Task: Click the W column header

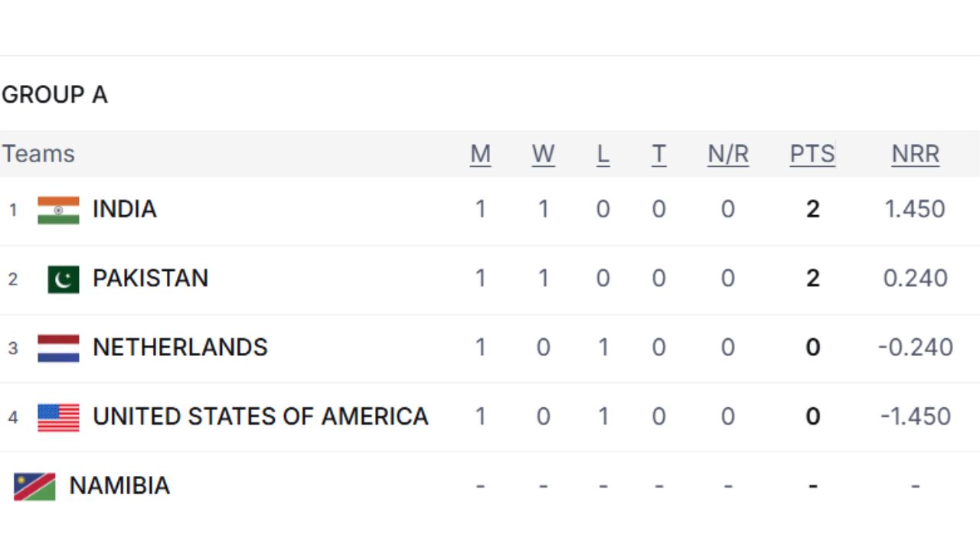Action: (x=544, y=154)
